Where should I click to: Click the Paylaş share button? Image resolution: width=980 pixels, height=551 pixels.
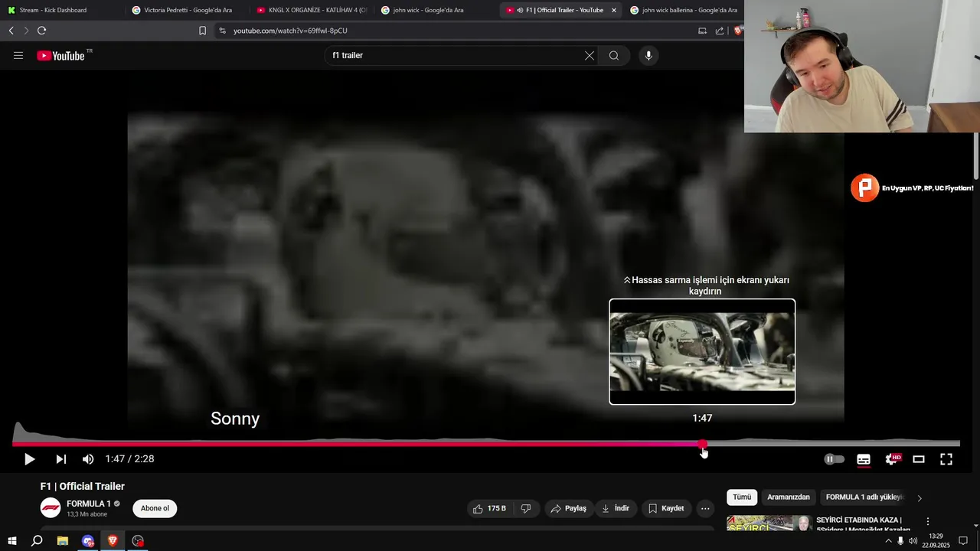569,508
